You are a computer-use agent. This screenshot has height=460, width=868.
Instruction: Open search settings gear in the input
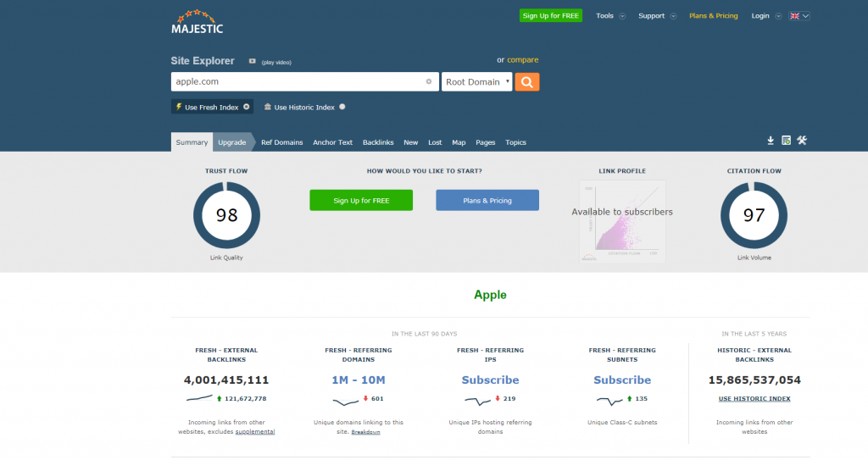(x=428, y=81)
